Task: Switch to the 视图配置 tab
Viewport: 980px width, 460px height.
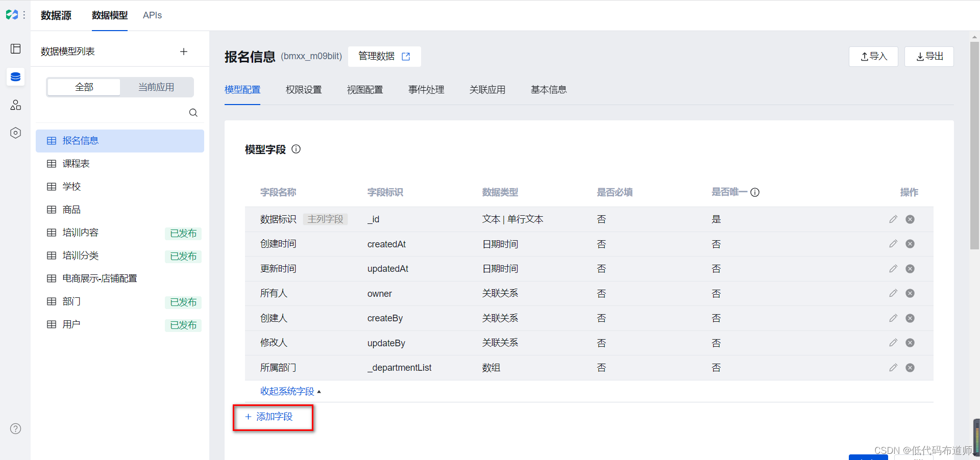Action: click(365, 90)
